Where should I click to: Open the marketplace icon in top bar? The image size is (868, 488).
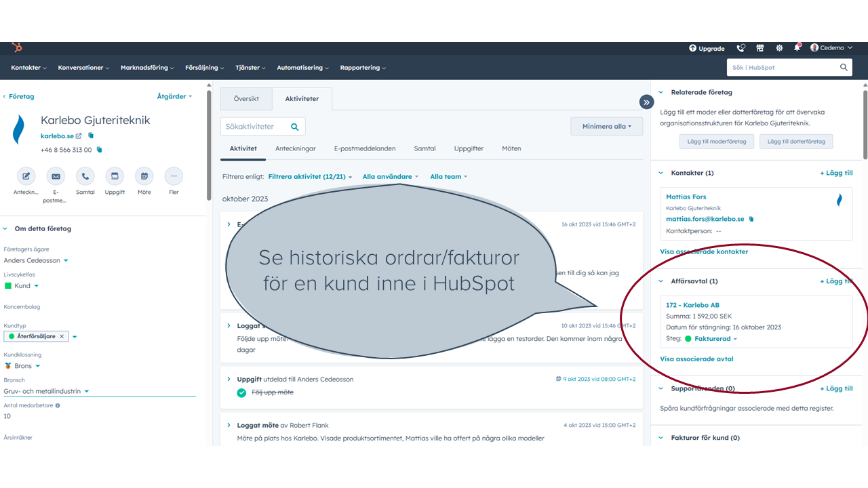click(x=760, y=48)
